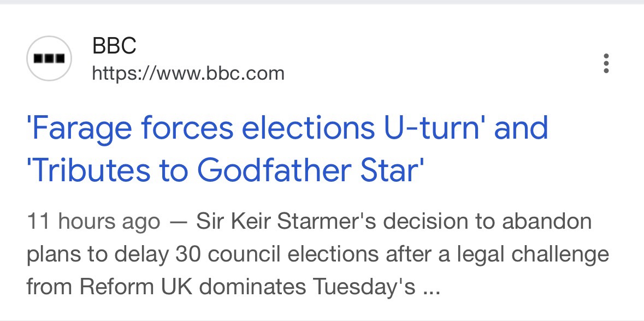
Task: Click 'plans to delay' in the snippet
Action: pyautogui.click(x=96, y=255)
